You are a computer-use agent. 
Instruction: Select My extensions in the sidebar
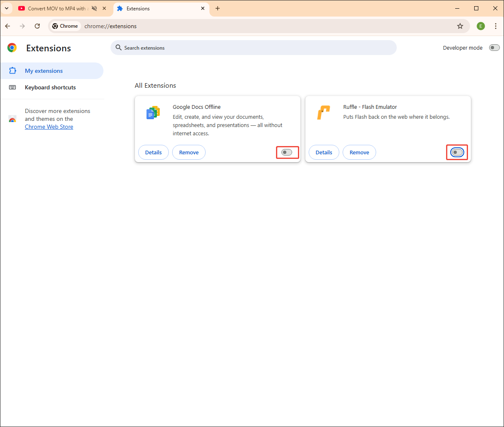(43, 71)
